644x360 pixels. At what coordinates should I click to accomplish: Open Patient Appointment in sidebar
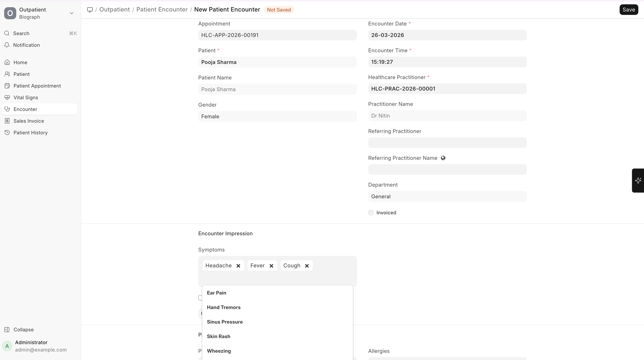pos(37,86)
